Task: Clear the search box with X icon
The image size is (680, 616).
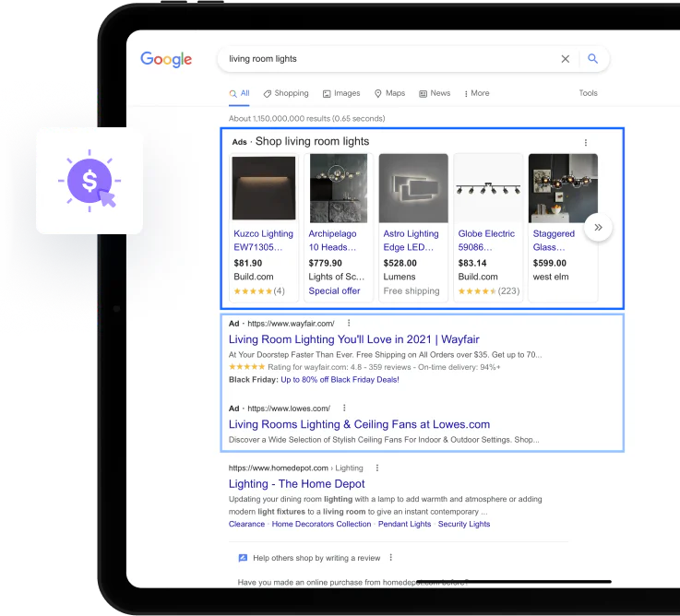Action: point(565,59)
